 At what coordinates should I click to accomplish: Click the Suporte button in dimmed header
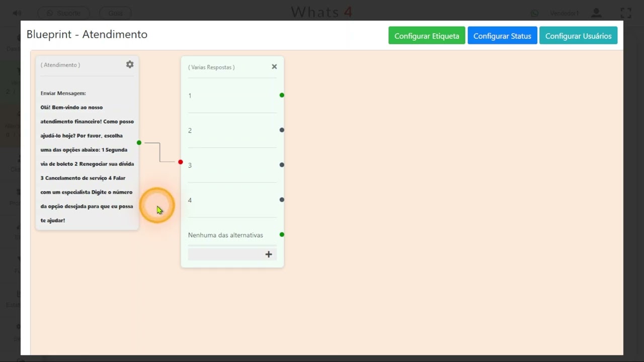coord(64,13)
